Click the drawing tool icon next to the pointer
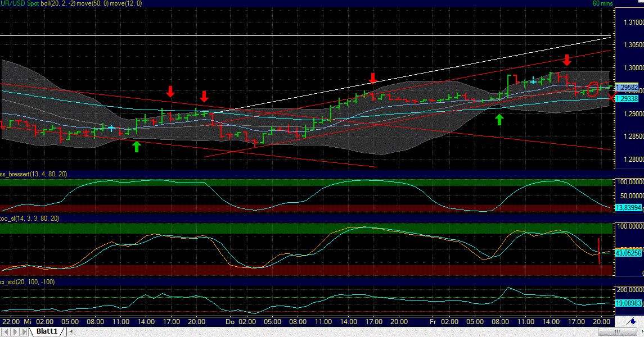 click(632, 321)
